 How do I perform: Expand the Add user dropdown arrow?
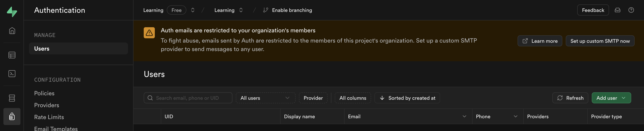[624, 98]
